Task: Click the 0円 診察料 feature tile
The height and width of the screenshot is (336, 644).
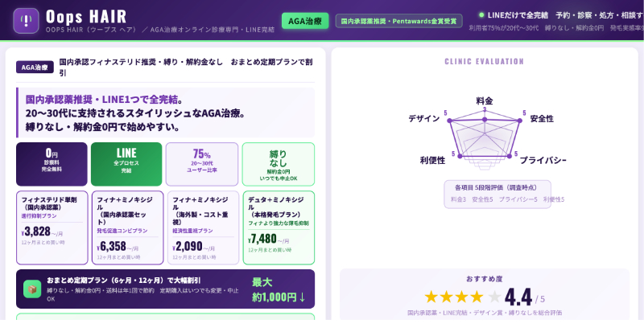Action: click(52, 164)
